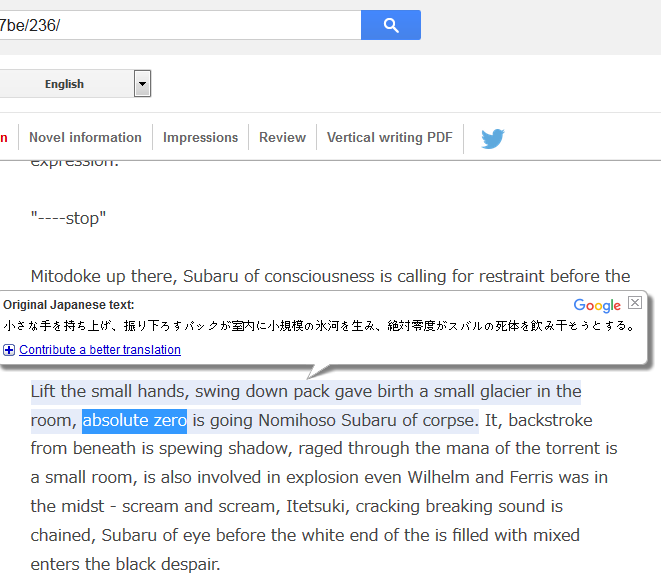The image size is (661, 585).
Task: Click the blue magnifier search button
Action: [x=391, y=25]
